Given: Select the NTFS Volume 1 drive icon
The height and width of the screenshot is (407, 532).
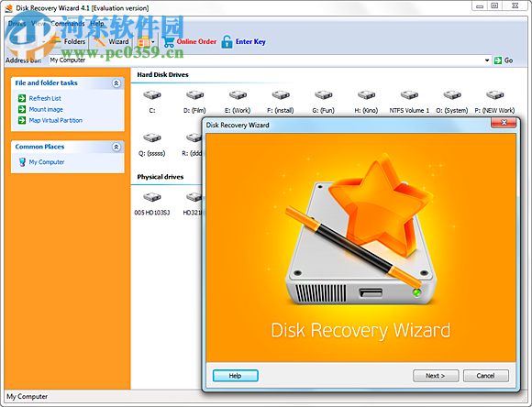Looking at the screenshot, I should (409, 95).
